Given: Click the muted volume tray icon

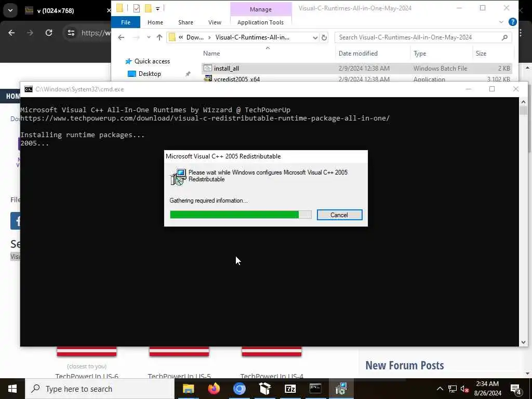Looking at the screenshot, I should pos(464,389).
